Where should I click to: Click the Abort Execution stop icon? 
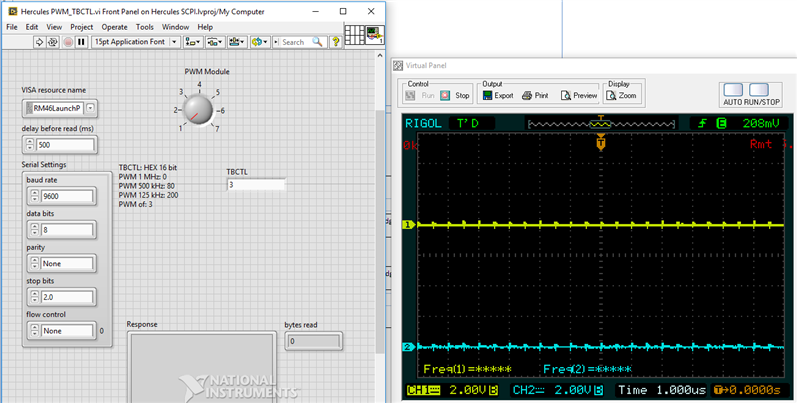[x=68, y=42]
